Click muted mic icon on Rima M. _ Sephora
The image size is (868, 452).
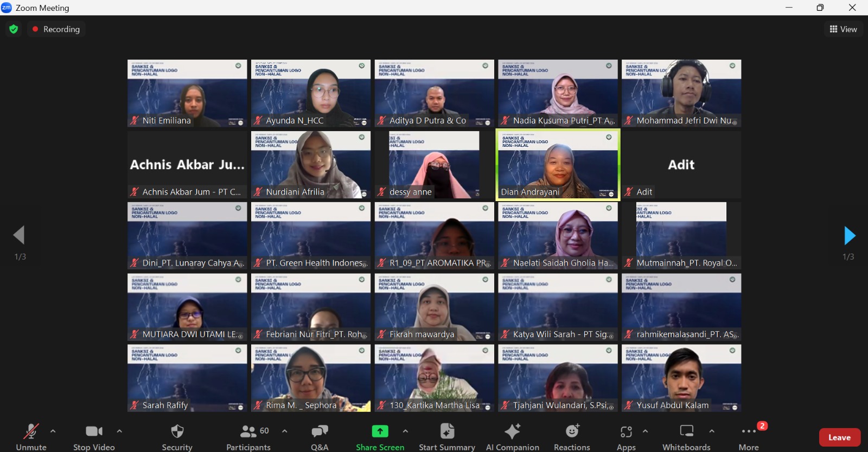pos(258,405)
